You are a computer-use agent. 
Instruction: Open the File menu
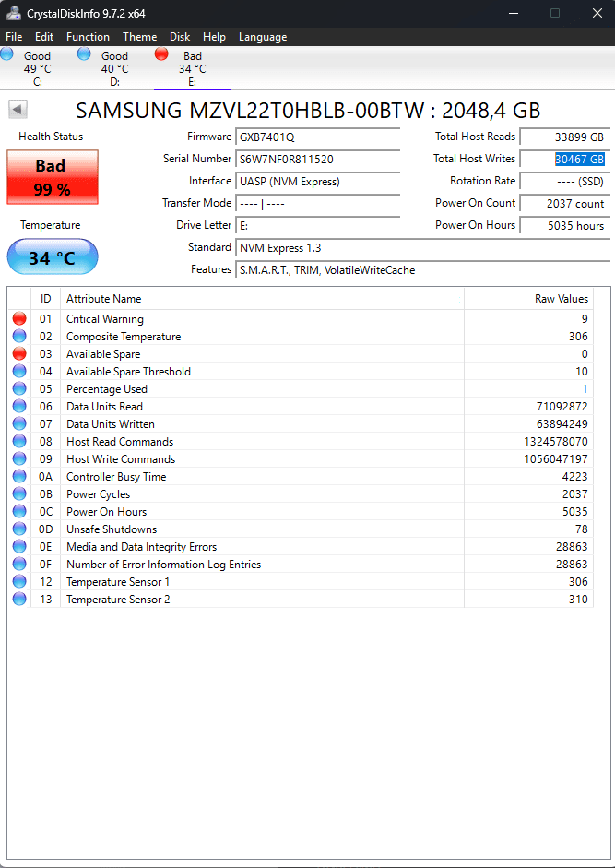click(14, 37)
